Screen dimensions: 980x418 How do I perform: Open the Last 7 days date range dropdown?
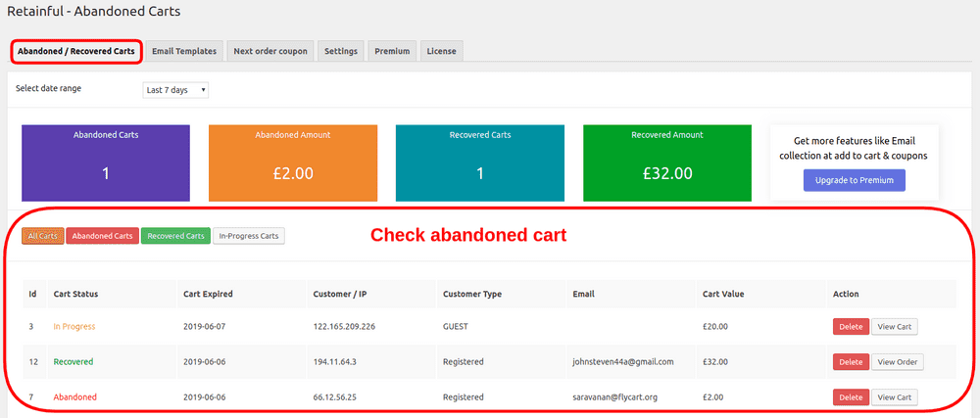point(175,90)
